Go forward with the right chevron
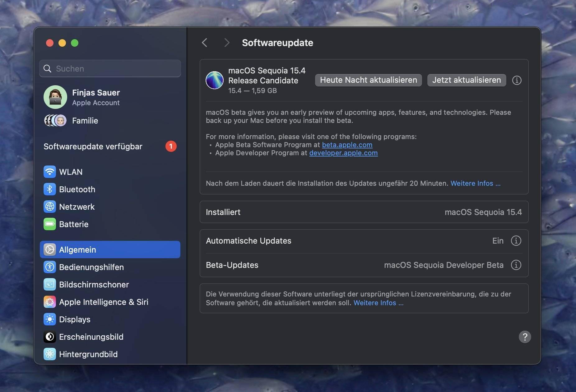The width and height of the screenshot is (576, 392). [x=227, y=43]
